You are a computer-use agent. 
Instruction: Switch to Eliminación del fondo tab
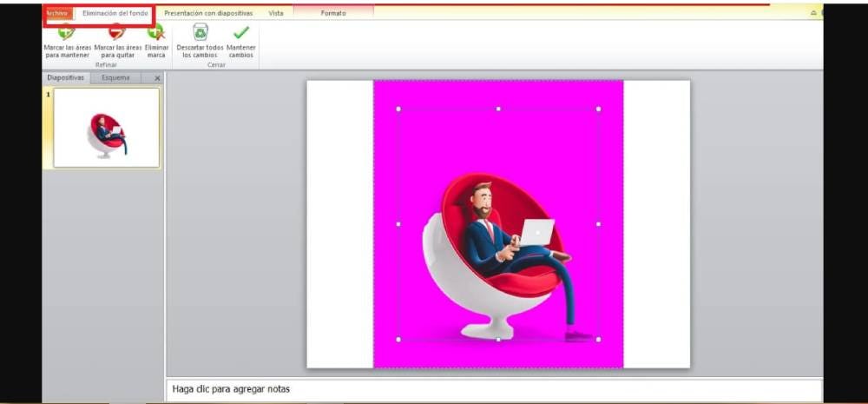click(115, 13)
